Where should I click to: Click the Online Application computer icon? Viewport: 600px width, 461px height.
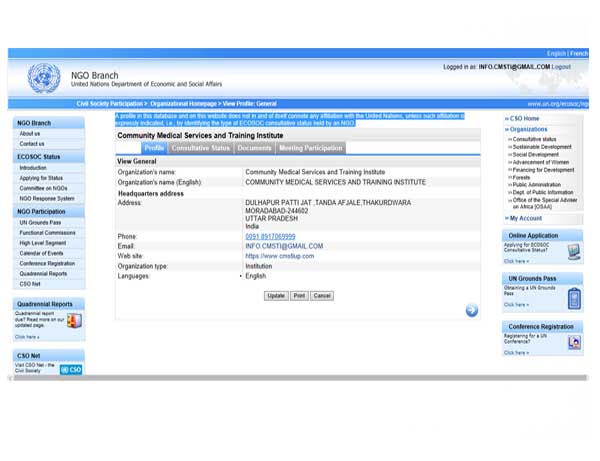click(x=574, y=252)
